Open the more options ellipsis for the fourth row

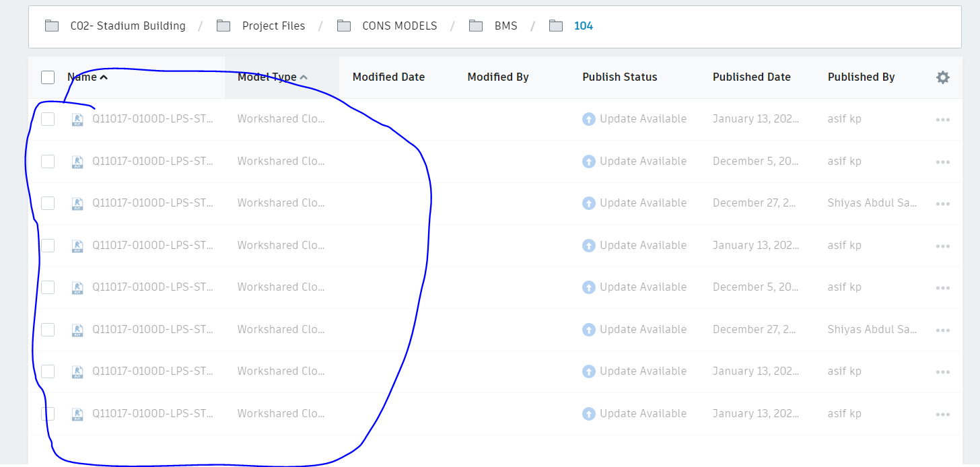pos(942,246)
